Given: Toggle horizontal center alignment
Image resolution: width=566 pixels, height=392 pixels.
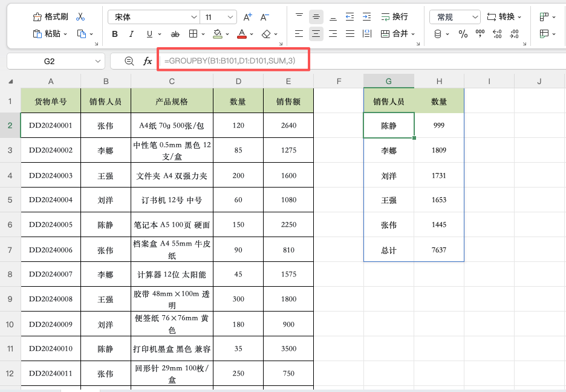Looking at the screenshot, I should pyautogui.click(x=316, y=34).
